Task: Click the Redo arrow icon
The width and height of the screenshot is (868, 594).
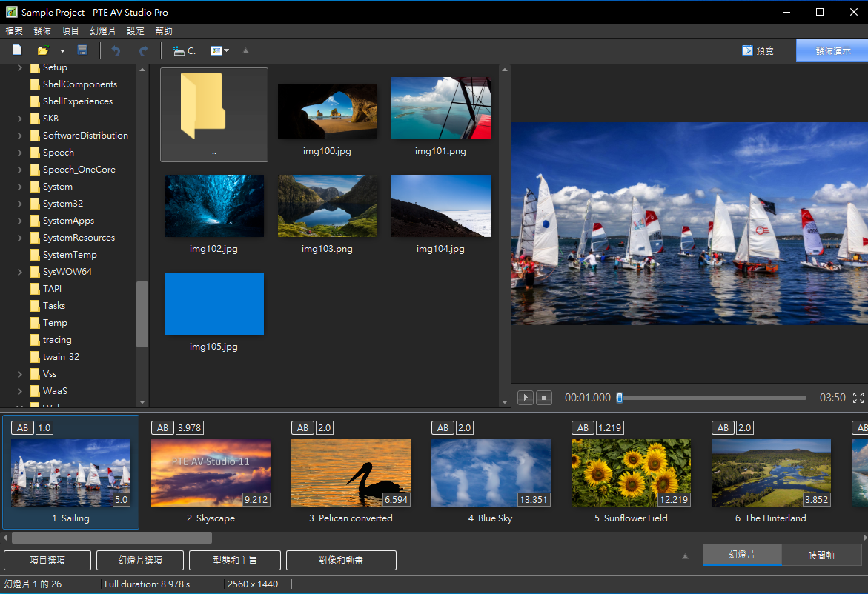Action: (143, 50)
